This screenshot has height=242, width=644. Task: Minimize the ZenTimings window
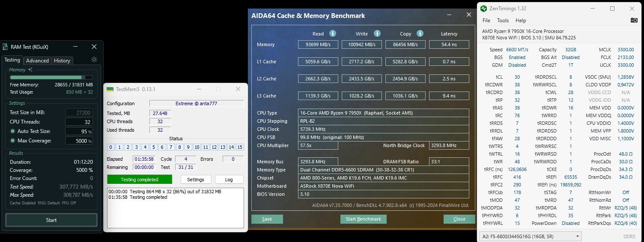[x=593, y=9]
